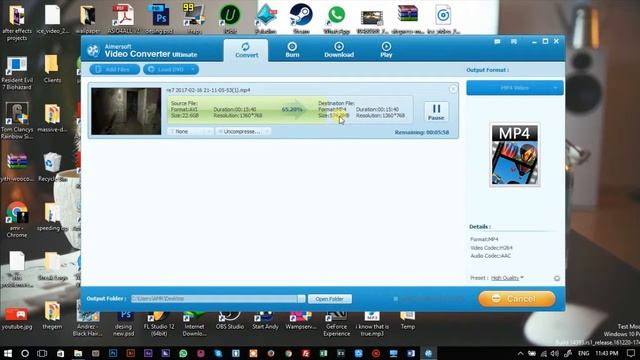Select the Tom Clancy's Rainbow Six shortcut
Image resolution: width=640 pixels, height=360 pixels.
17,121
